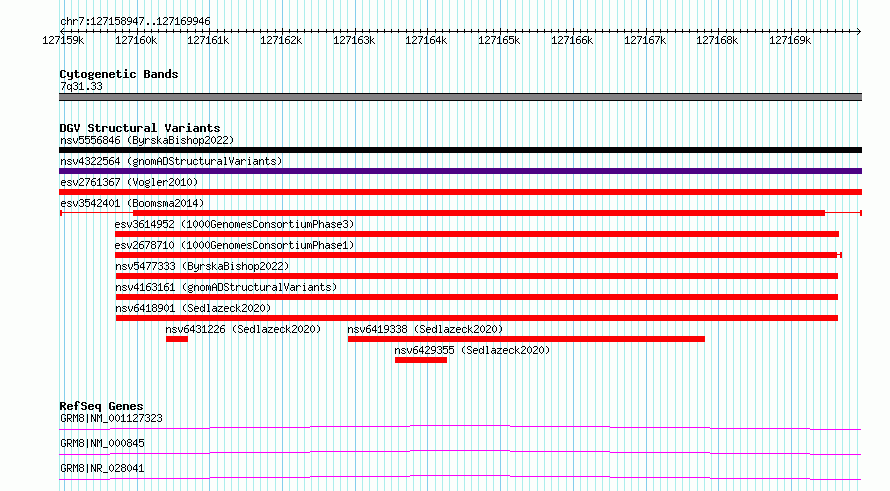Select the esv2761367 (Vogler2010) red bar
Screen dimensions: 890x491
click(x=460, y=192)
